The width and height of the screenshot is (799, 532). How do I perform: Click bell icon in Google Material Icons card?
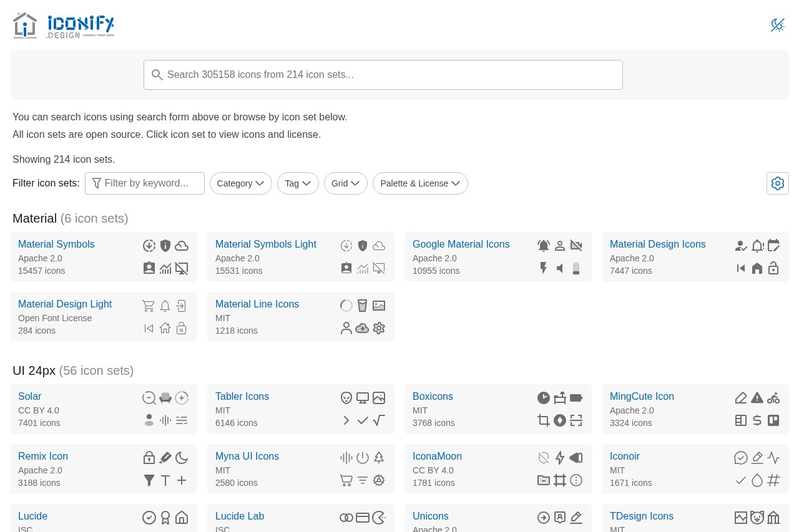click(544, 246)
